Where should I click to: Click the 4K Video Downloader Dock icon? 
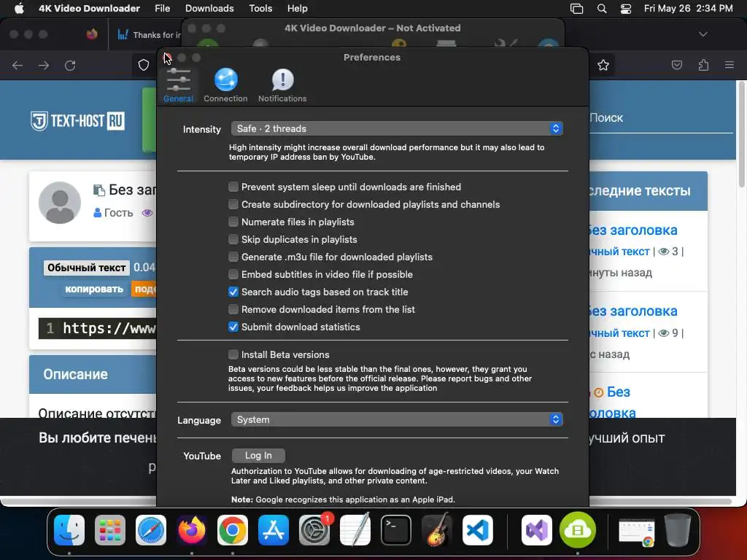click(578, 530)
